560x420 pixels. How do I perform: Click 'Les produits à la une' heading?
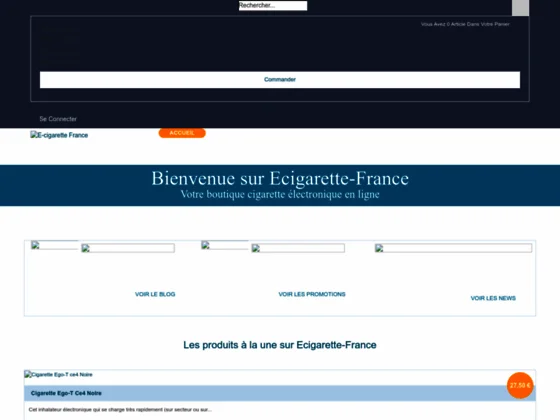(x=280, y=345)
